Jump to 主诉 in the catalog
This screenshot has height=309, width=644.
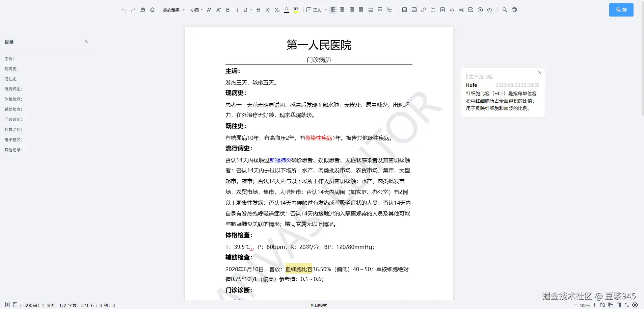tap(9, 59)
